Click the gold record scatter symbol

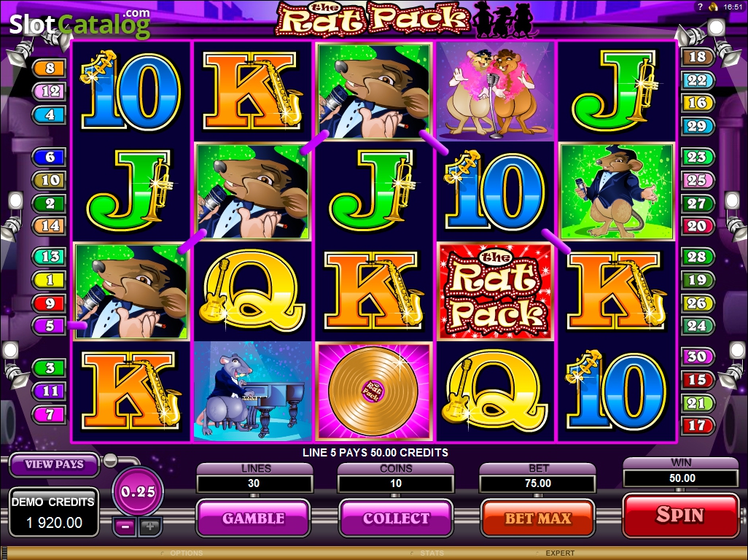[x=373, y=391]
